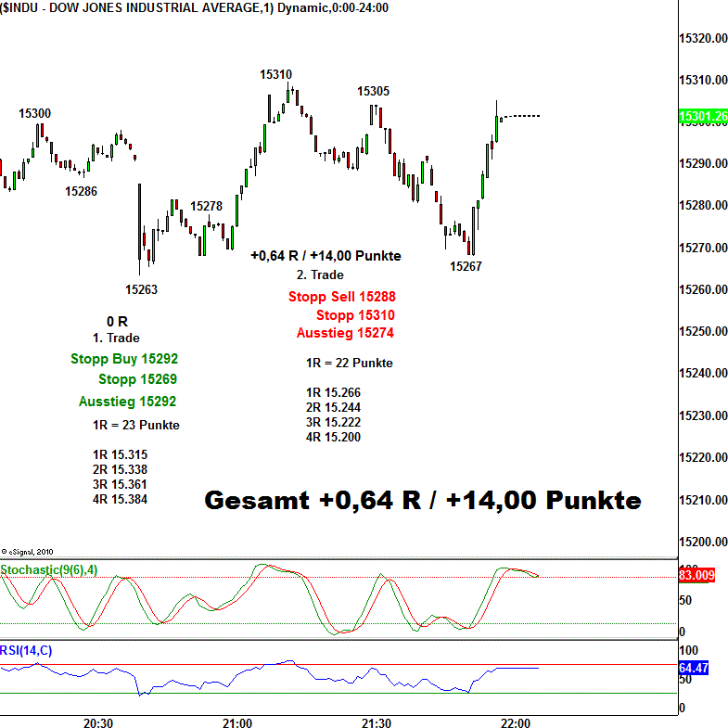Click the 15263 low price annotation
Image resolution: width=728 pixels, height=728 pixels.
[141, 289]
